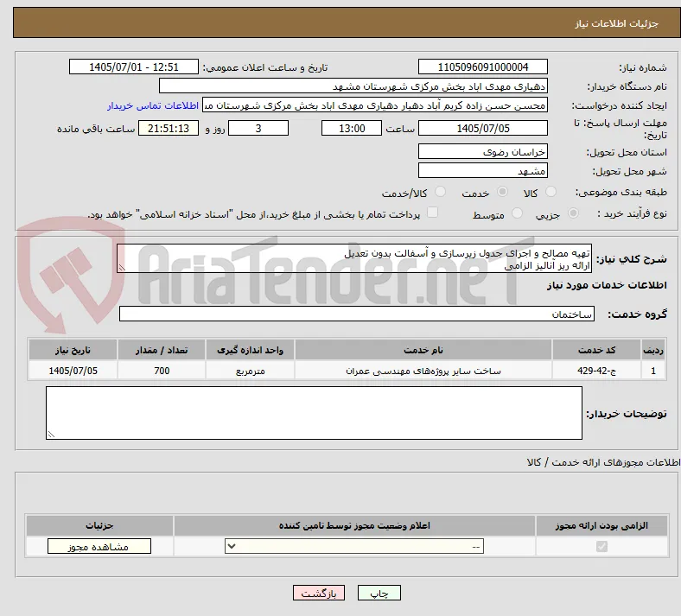Screen dimensions: 681x616
Task: Click the announcement date field 1405/07/01 - 12:51
Action: (x=134, y=67)
